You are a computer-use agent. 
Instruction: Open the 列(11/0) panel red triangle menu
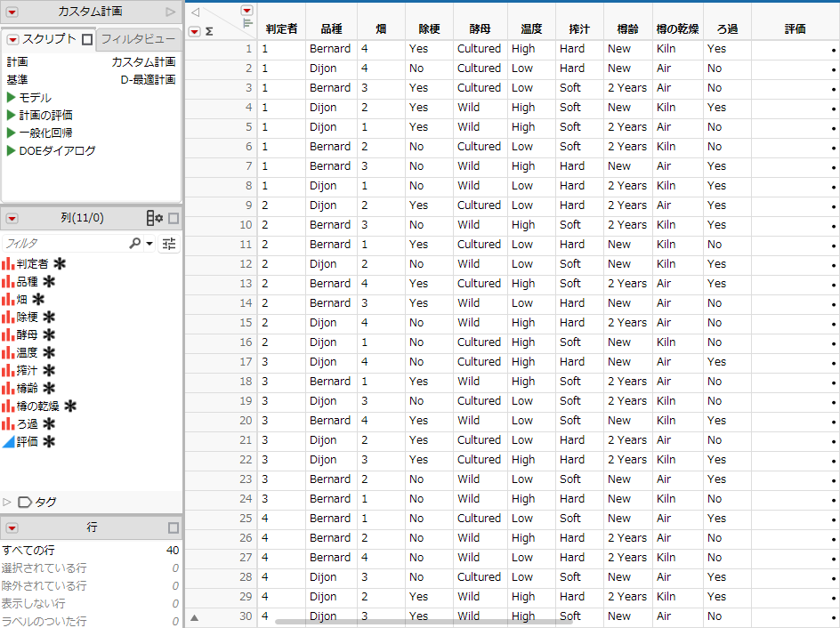click(12, 219)
